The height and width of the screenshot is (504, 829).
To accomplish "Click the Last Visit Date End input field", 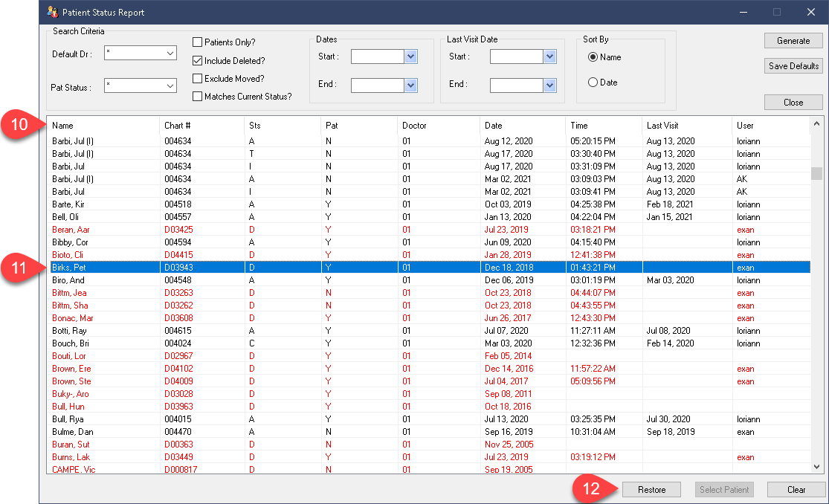I will click(517, 85).
